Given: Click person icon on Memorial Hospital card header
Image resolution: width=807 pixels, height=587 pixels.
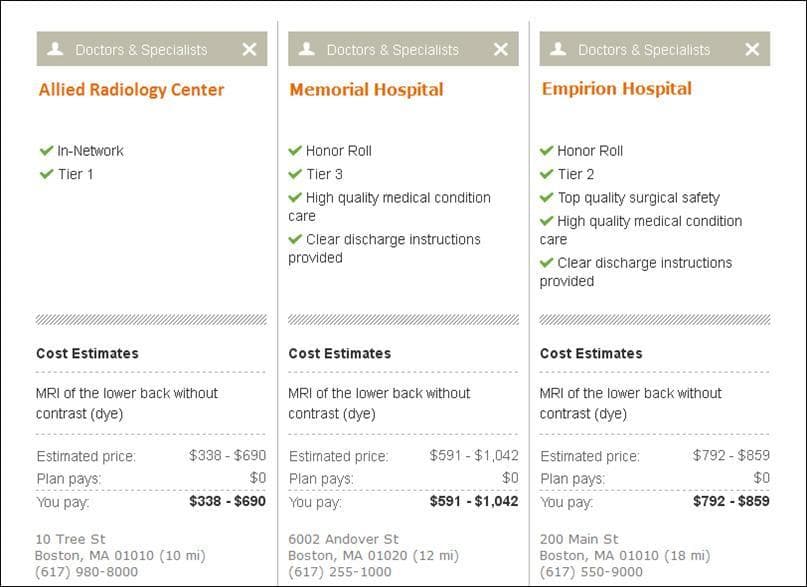Looking at the screenshot, I should [307, 49].
